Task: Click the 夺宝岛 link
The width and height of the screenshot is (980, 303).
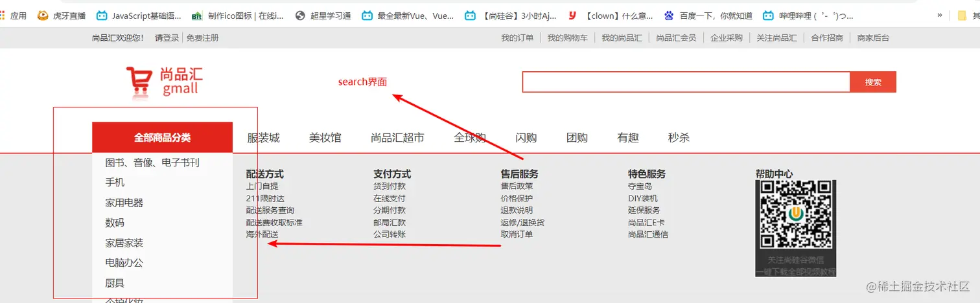Action: pyautogui.click(x=640, y=186)
